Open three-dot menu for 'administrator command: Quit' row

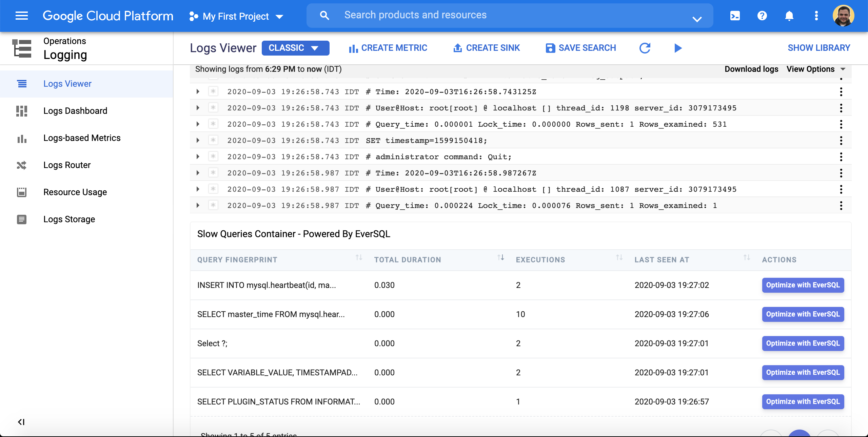coord(841,157)
